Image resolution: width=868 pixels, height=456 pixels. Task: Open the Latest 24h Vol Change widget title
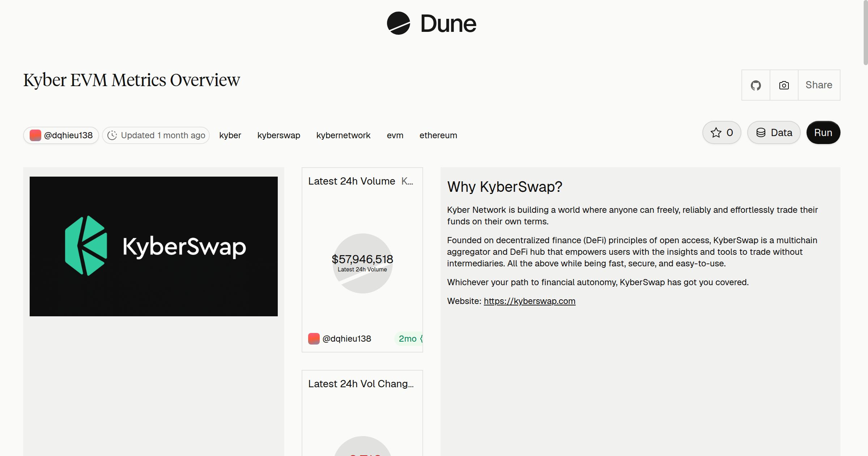(361, 384)
